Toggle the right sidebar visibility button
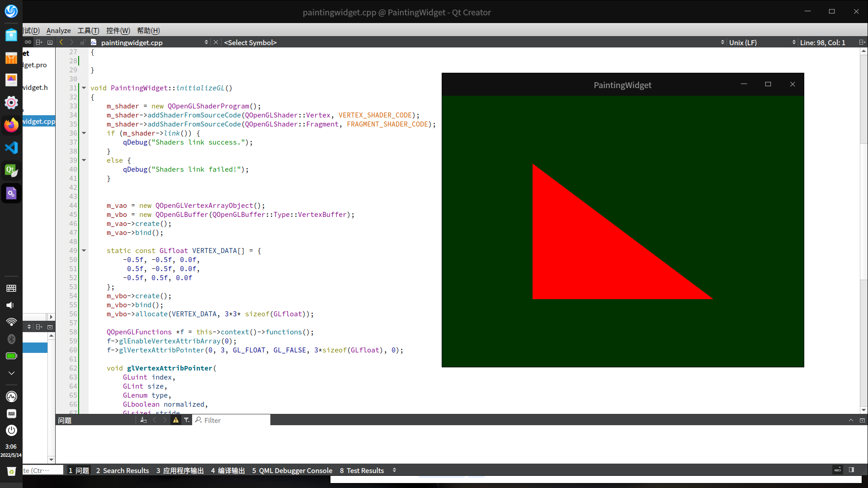 click(x=851, y=470)
